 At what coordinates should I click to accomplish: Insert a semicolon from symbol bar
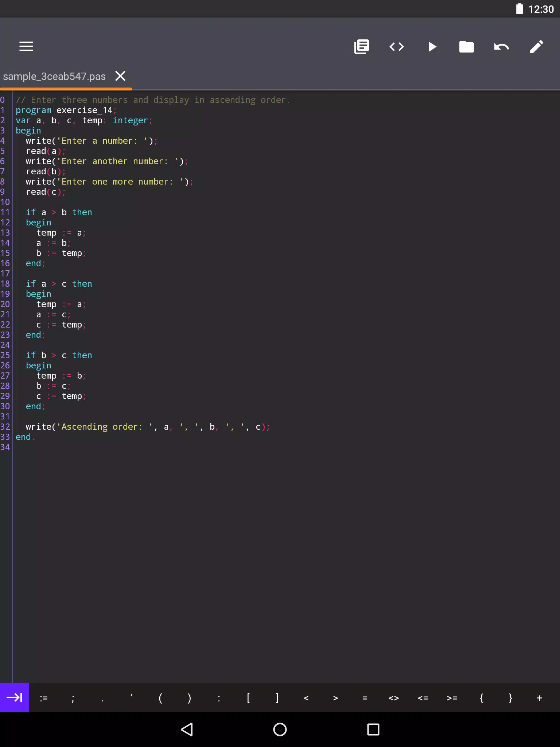pyautogui.click(x=73, y=698)
